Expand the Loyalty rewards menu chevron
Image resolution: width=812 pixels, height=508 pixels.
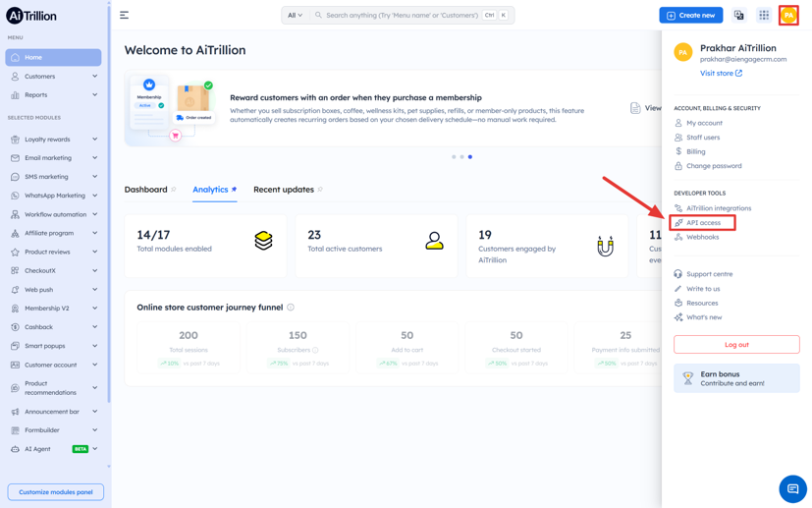[x=95, y=139]
